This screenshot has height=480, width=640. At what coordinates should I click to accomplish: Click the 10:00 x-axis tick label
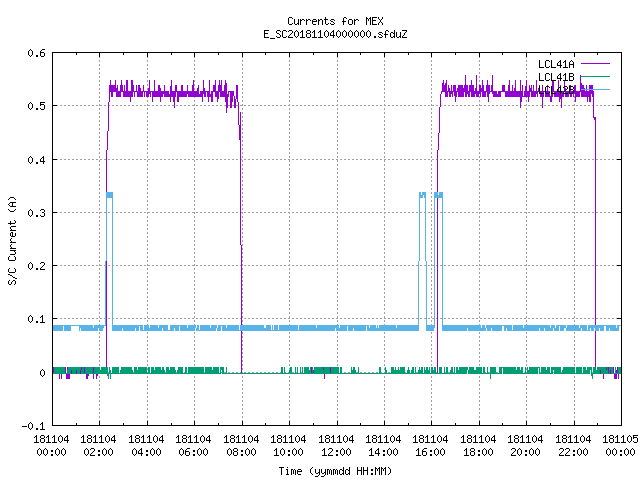288,452
